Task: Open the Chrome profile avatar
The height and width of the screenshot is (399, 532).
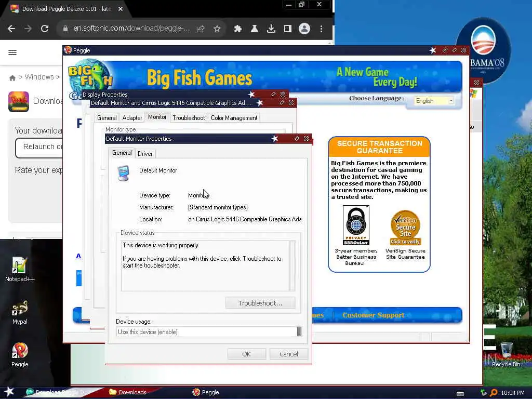Action: [304, 29]
